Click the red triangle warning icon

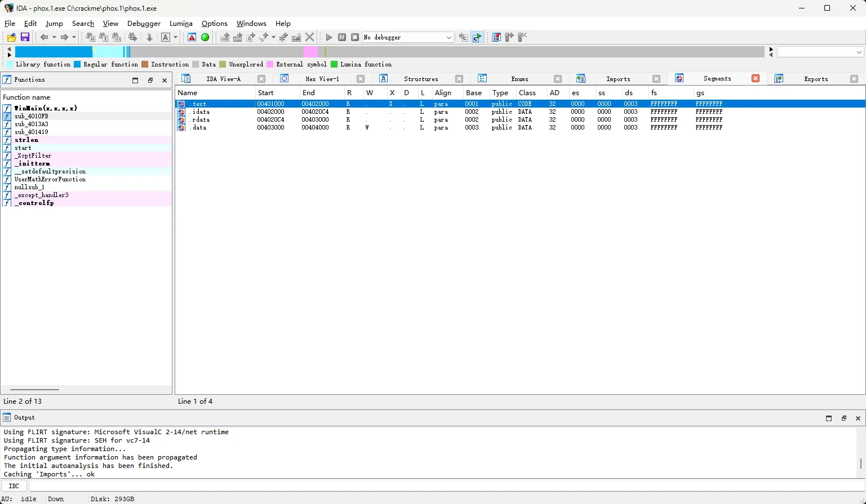click(192, 37)
